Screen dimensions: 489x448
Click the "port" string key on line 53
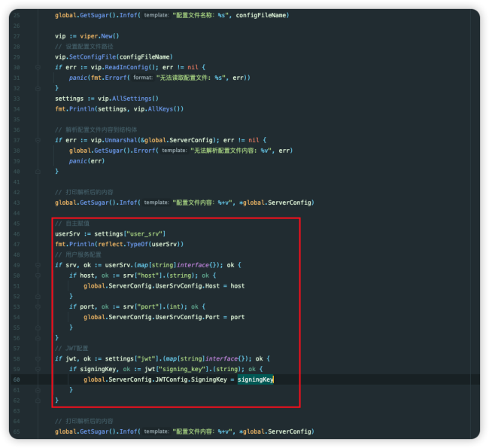click(147, 306)
